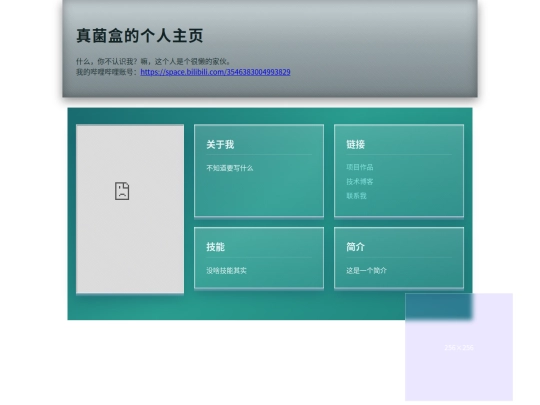Open the 项目作品 link

point(360,167)
